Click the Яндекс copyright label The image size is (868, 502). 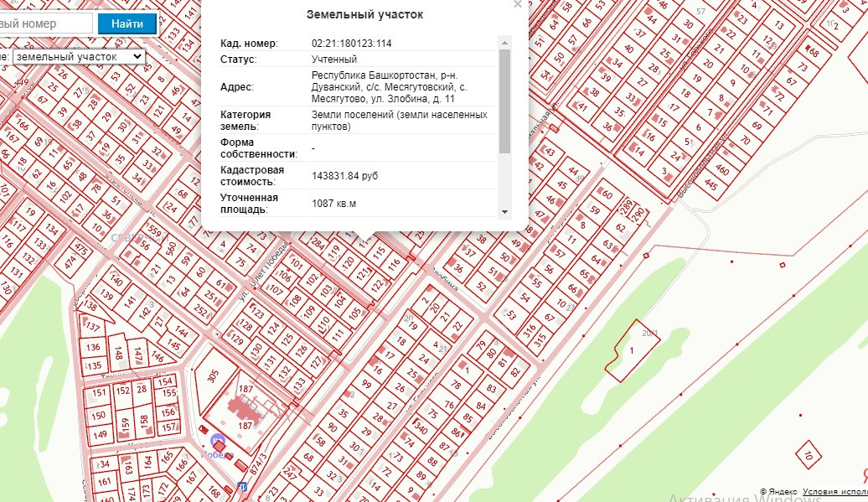pos(778,491)
